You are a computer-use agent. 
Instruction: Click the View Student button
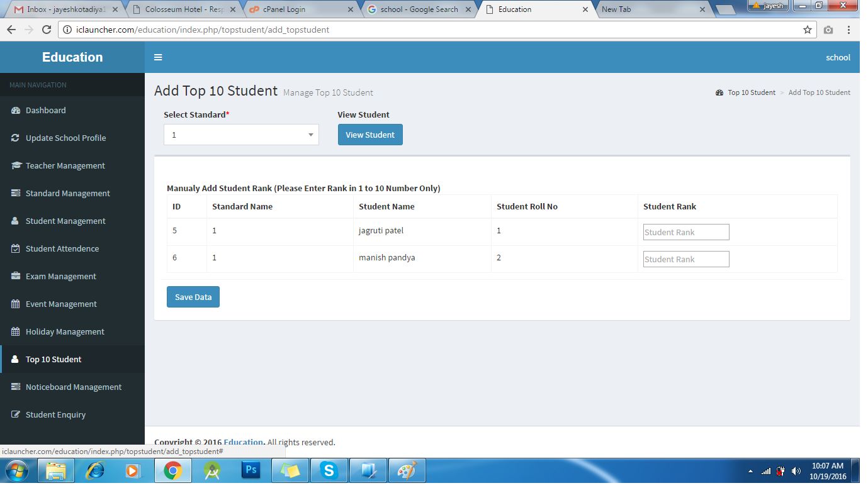pos(370,135)
